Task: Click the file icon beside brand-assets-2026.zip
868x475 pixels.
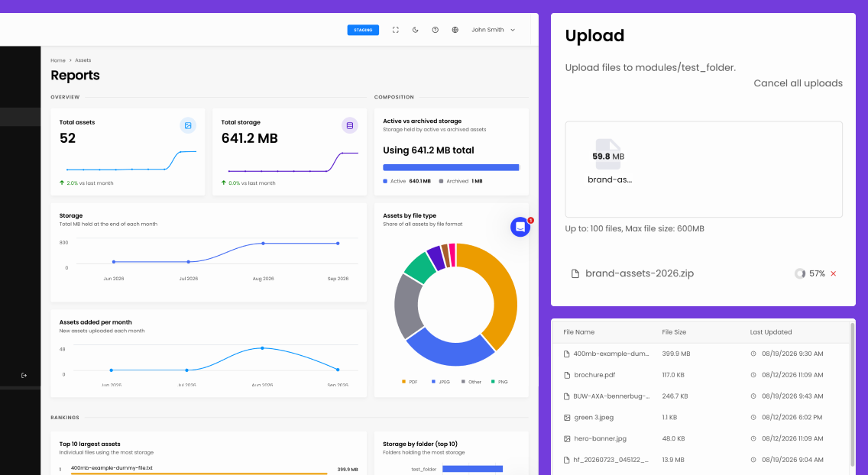Action: [x=575, y=273]
